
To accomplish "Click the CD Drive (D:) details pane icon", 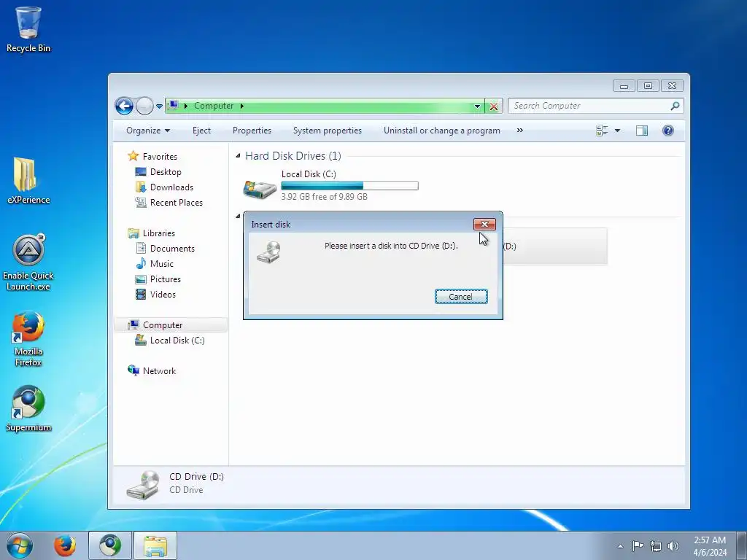I will tap(143, 485).
